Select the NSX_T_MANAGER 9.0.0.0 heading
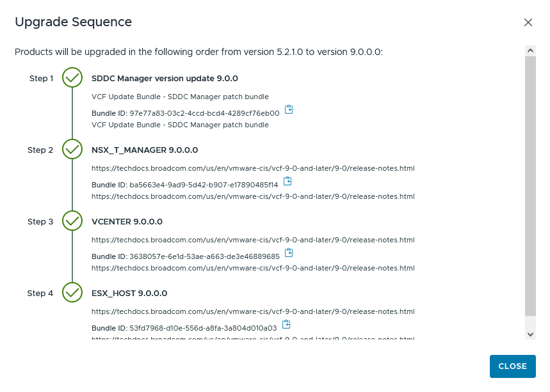 tap(145, 150)
